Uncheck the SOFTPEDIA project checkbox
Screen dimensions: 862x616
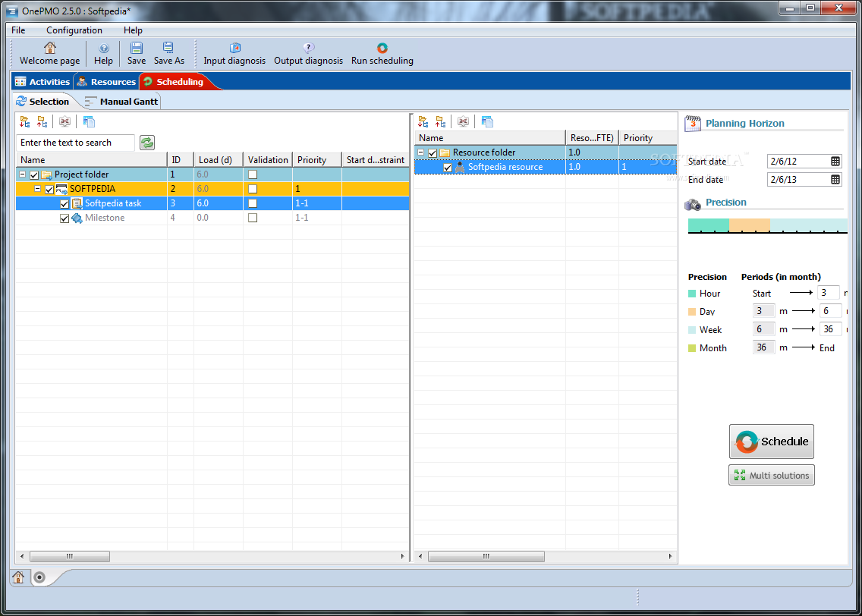(x=49, y=189)
